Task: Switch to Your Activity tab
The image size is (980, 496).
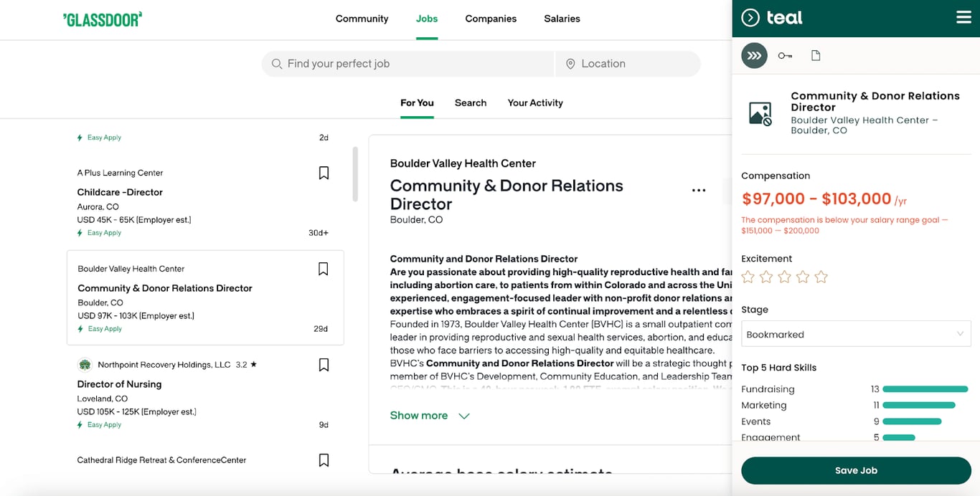Action: tap(535, 102)
